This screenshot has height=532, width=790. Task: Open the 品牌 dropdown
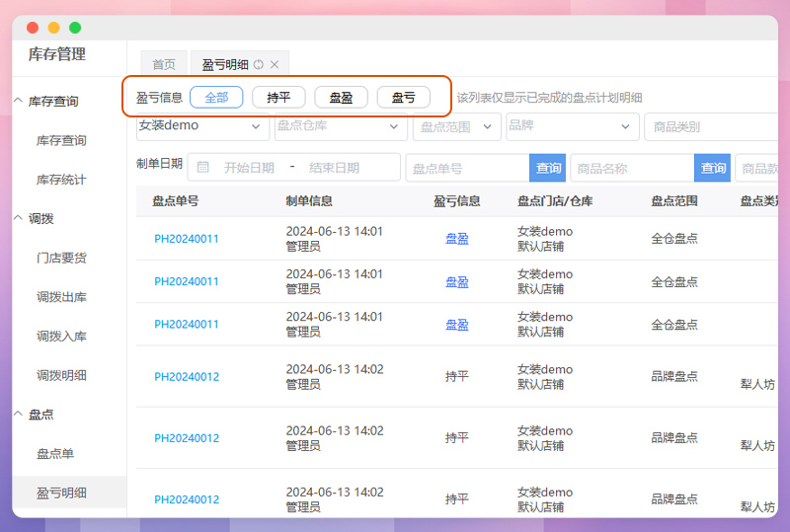coord(572,126)
